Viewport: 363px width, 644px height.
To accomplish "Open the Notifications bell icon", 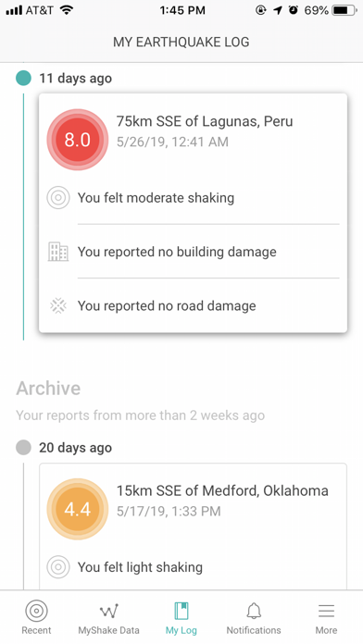I will point(254,611).
